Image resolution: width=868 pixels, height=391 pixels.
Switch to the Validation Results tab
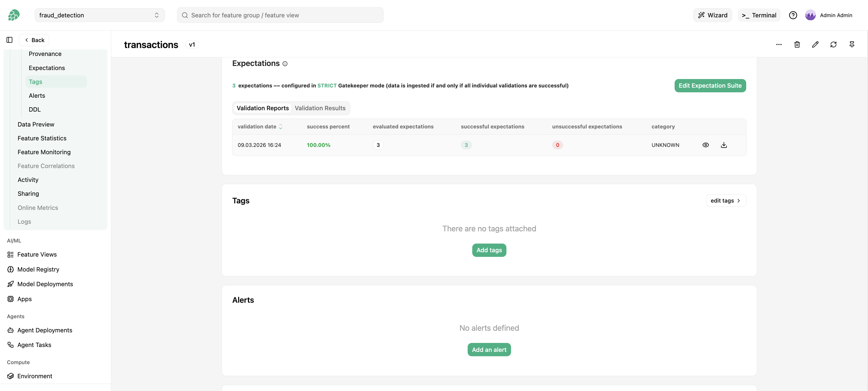320,108
